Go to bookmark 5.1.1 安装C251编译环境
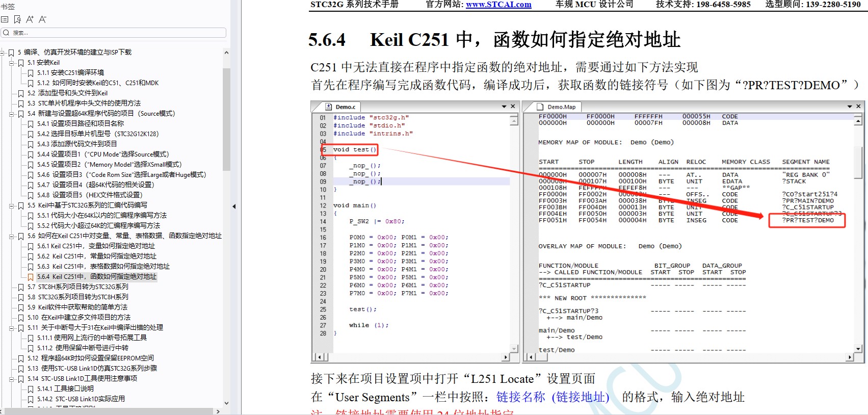The image size is (868, 415). 70,73
